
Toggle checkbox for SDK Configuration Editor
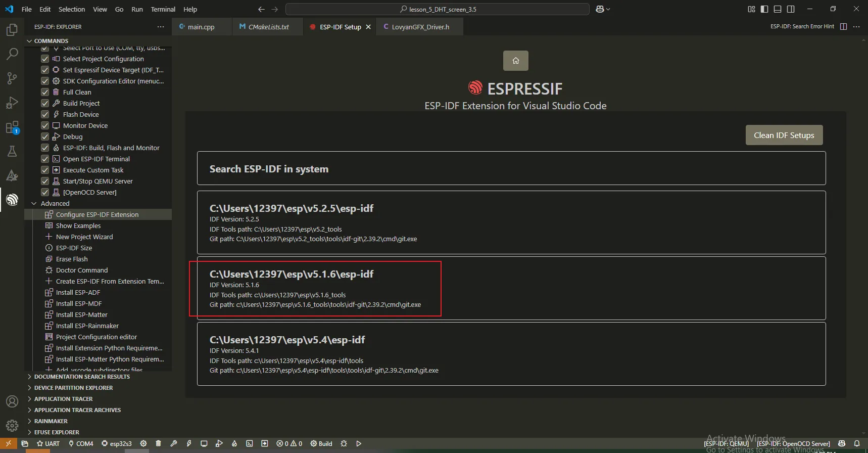[x=45, y=81]
